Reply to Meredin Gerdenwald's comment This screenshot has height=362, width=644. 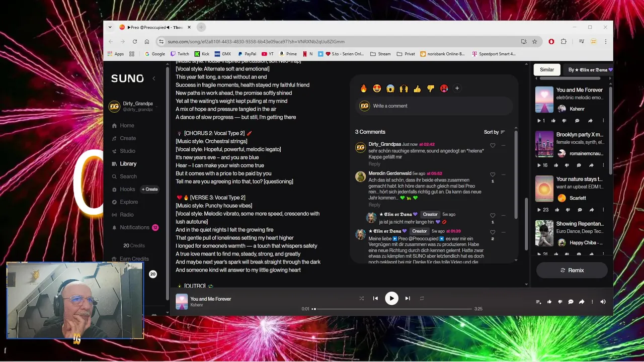374,205
